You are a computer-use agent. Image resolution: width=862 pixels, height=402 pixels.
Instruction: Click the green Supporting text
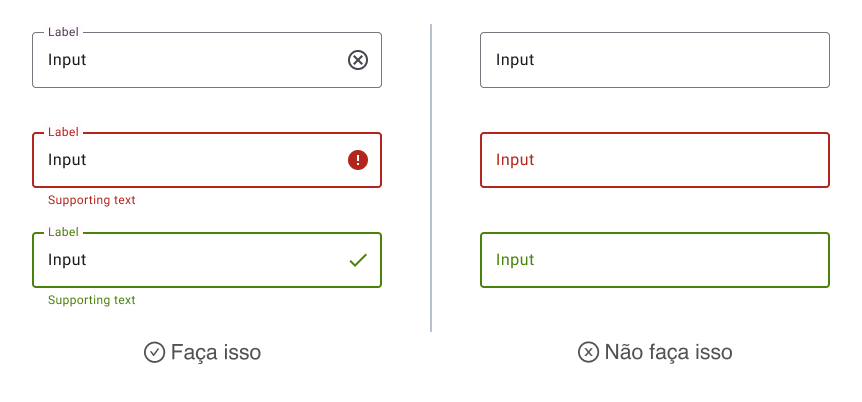click(x=92, y=300)
